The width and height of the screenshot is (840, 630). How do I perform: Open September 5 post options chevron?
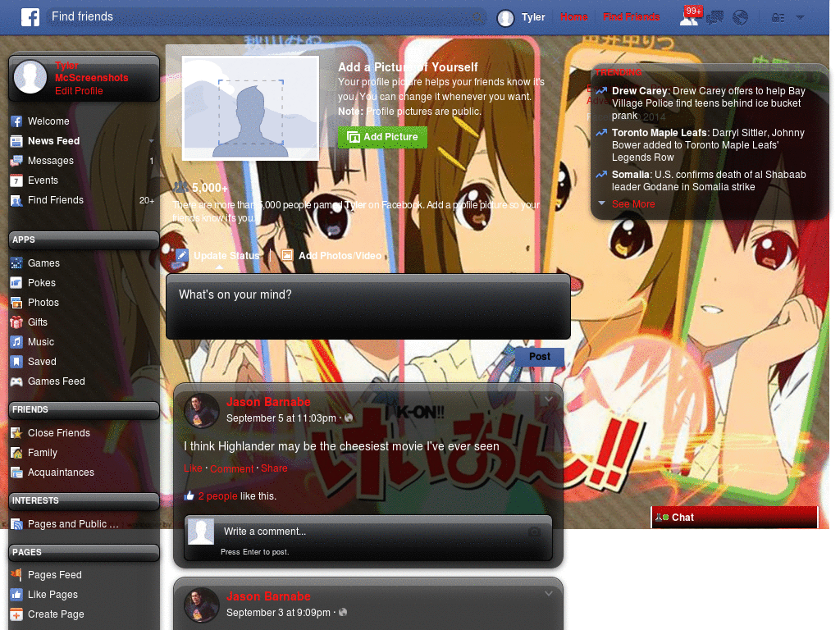(549, 399)
